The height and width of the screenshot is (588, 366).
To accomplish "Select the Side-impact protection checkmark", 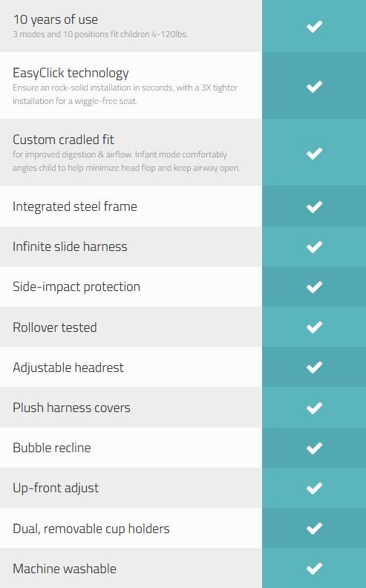I will click(314, 287).
